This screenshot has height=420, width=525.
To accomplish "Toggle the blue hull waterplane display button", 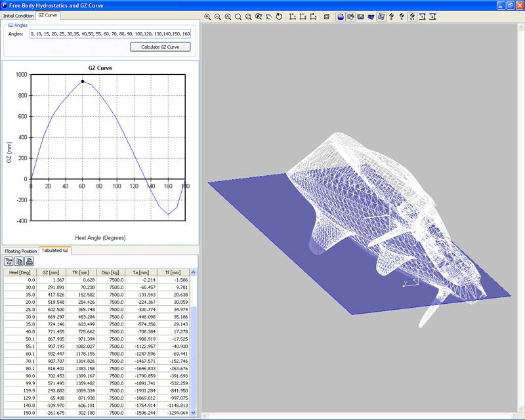I will coord(341,18).
